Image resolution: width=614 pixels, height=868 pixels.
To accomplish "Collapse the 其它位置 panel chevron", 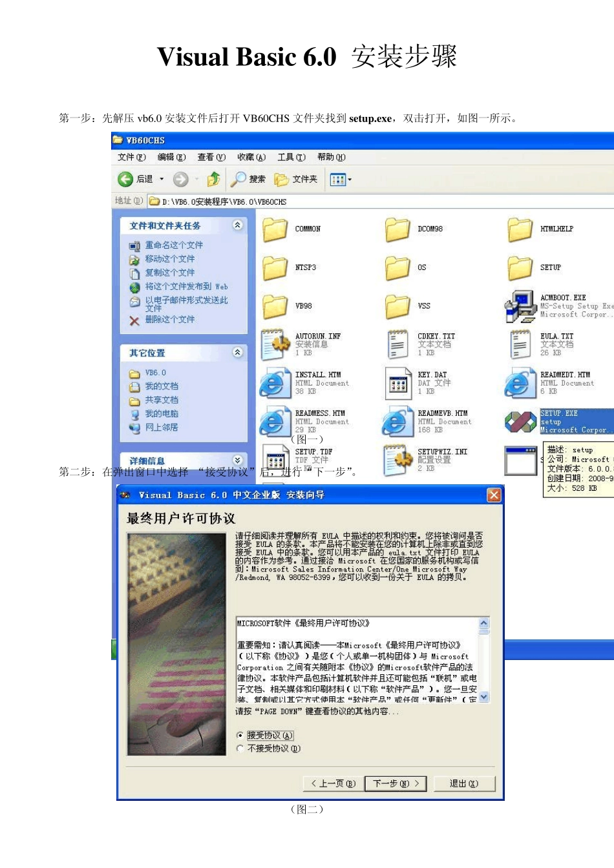I will point(238,352).
